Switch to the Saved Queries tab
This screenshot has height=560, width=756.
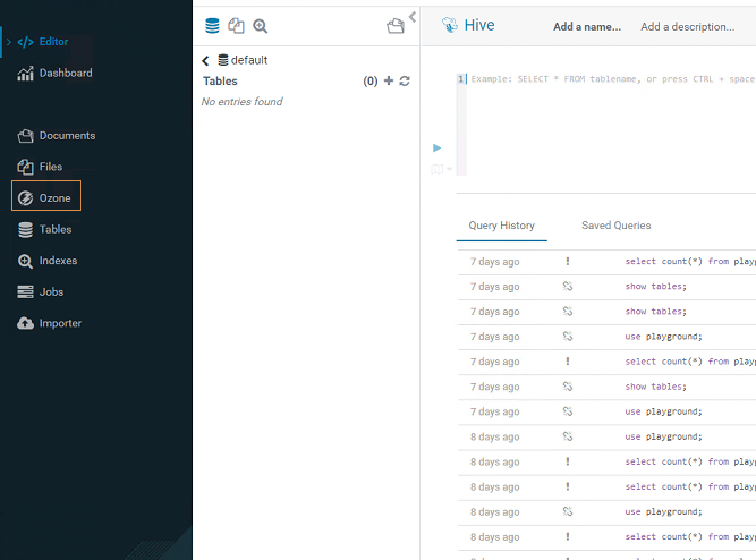[x=616, y=226]
